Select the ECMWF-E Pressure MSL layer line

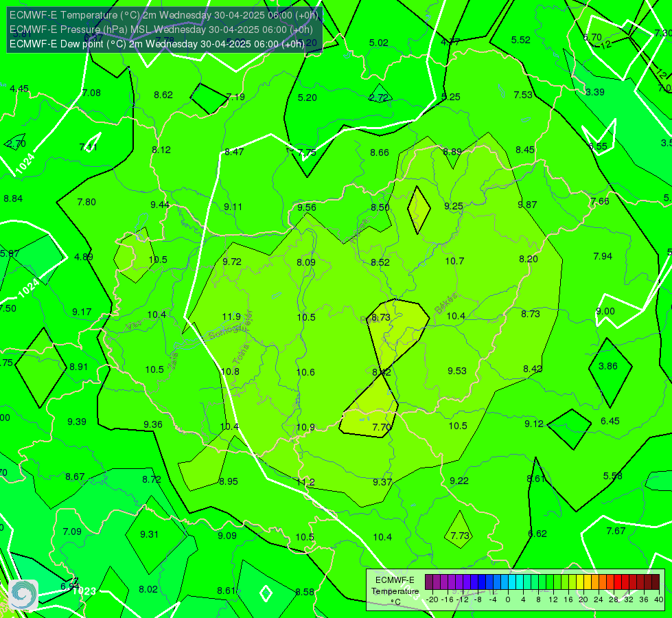click(x=161, y=30)
